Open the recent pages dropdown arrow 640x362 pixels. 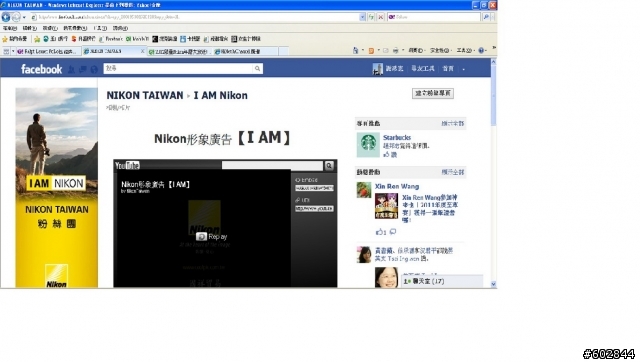(24, 17)
